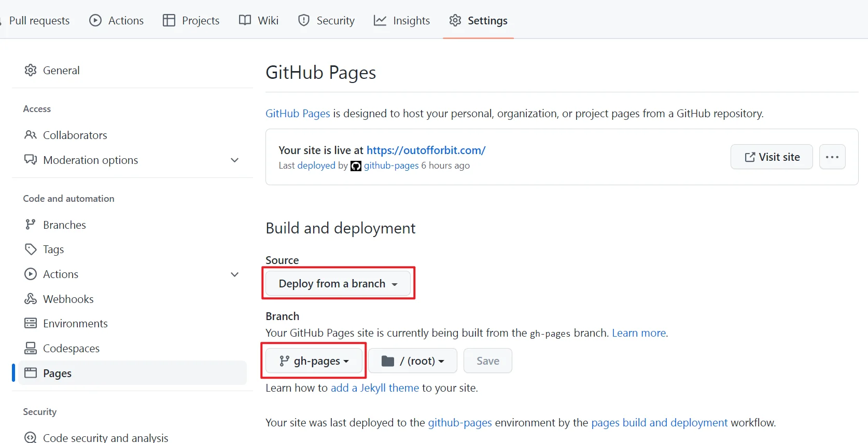Click the Pages browser icon
This screenshot has width=868, height=443.
point(31,373)
